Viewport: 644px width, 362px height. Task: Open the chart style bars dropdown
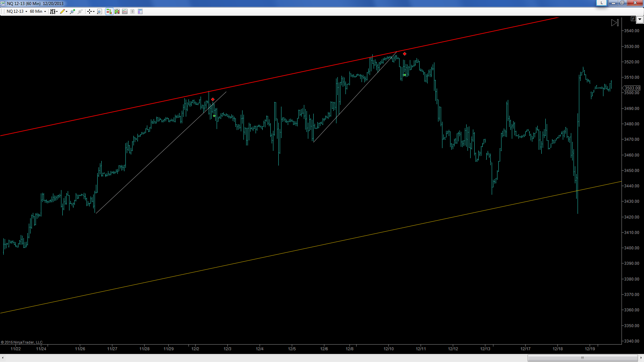point(54,11)
